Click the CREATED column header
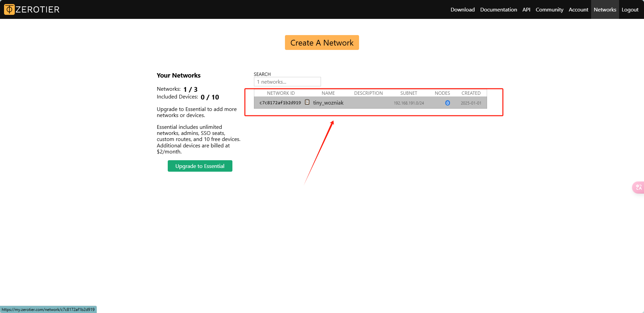The width and height of the screenshot is (644, 313). (471, 93)
